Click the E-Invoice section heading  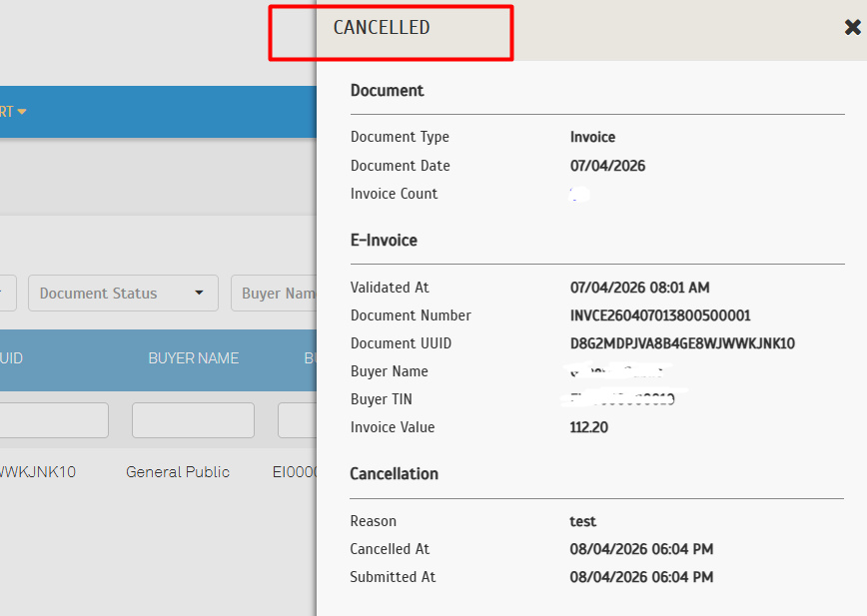click(384, 241)
